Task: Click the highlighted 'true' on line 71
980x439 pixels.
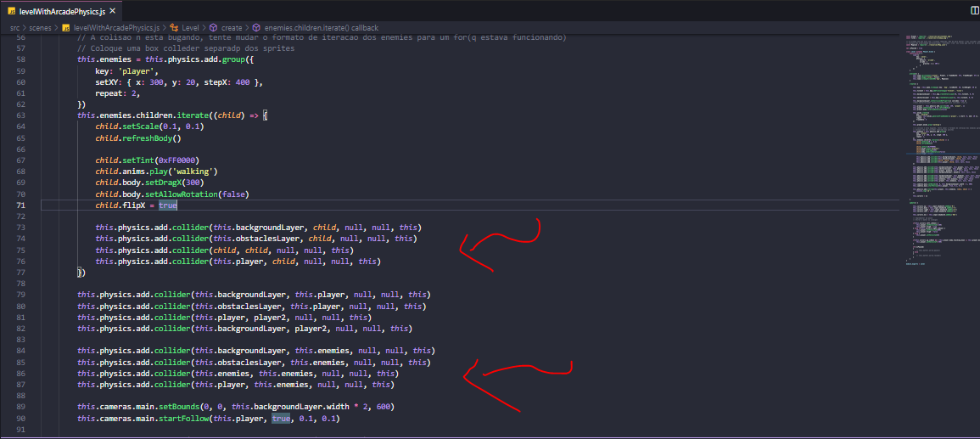Action: coord(167,205)
